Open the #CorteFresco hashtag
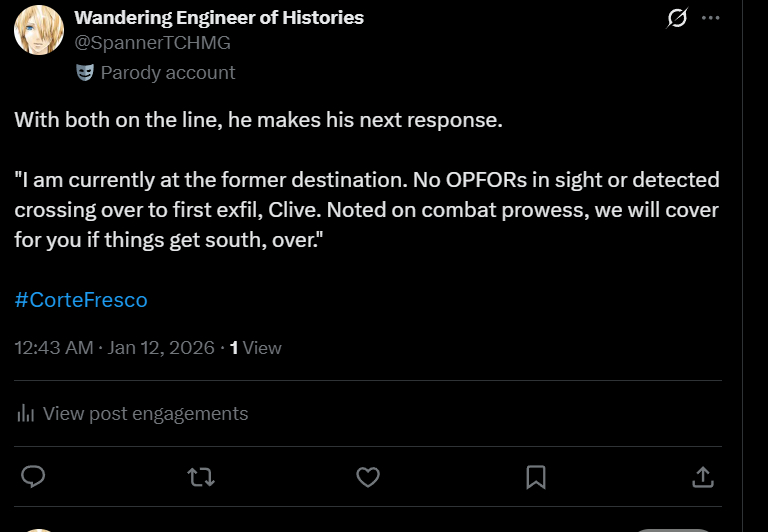 click(81, 299)
